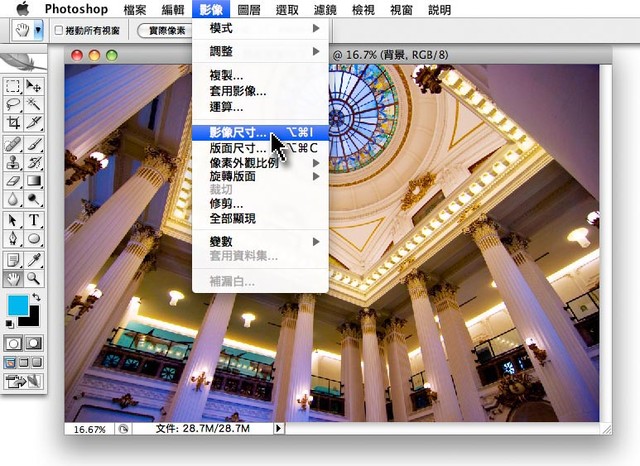Screen dimensions: 640x466
Task: Select the Crop tool in the toolbox
Action: coord(13,123)
